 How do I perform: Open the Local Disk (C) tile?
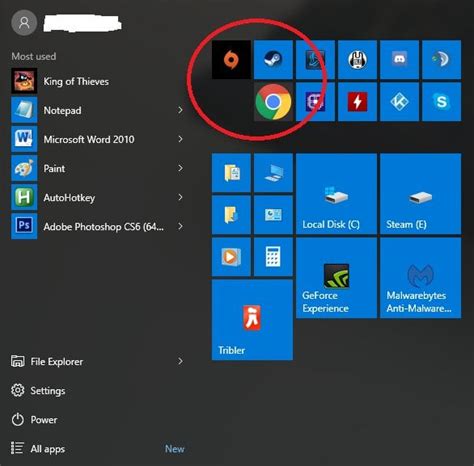coord(336,194)
